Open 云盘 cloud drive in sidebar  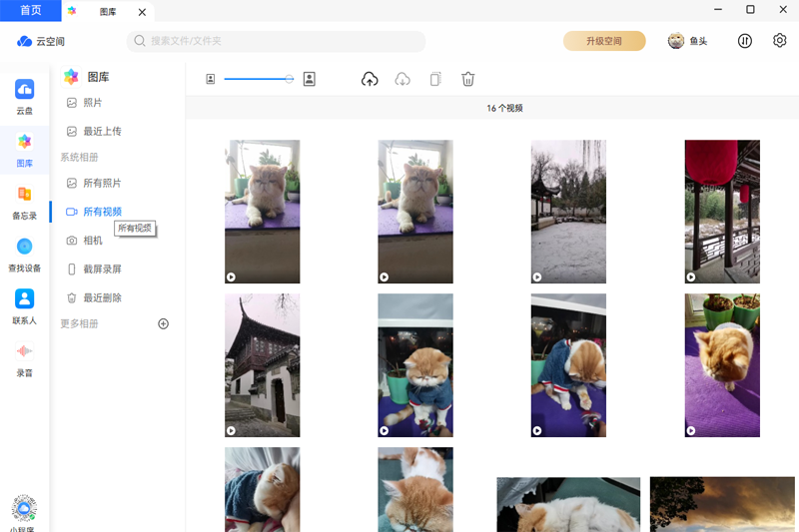(24, 97)
